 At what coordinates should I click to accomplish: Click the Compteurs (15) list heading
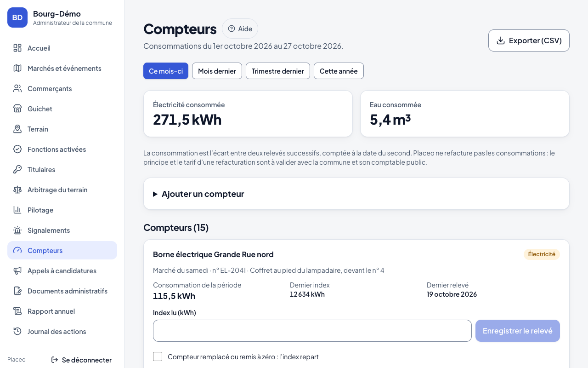[x=176, y=228]
